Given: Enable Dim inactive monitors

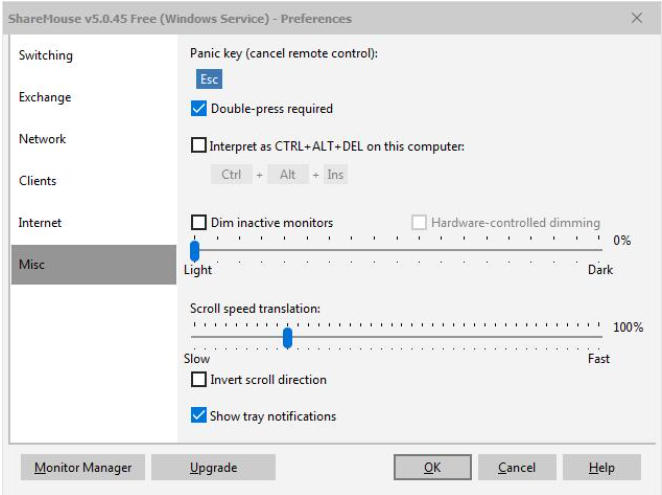Looking at the screenshot, I should click(198, 223).
